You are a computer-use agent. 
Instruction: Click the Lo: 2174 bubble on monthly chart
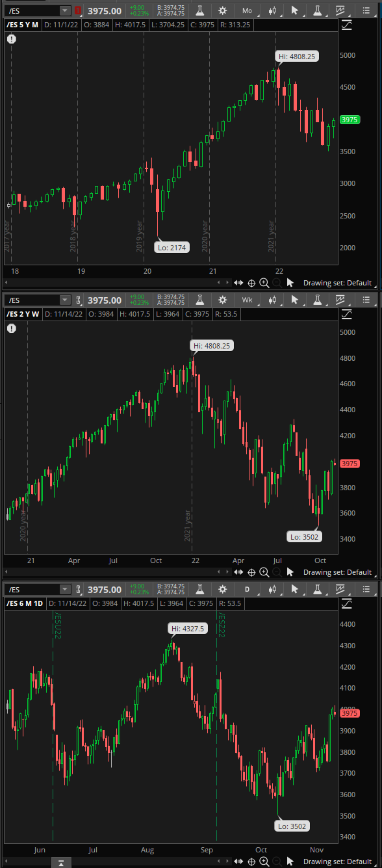[172, 247]
